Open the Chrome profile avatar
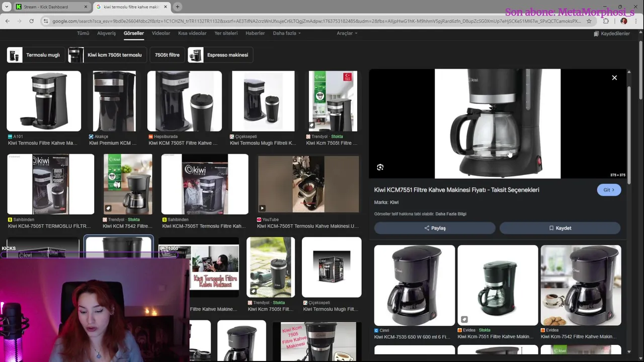Screen dimensions: 644x362 [624, 21]
